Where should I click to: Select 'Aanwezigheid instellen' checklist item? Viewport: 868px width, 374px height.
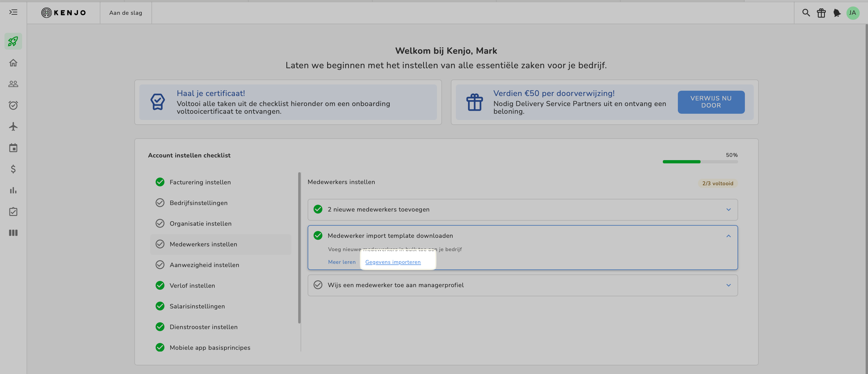204,265
